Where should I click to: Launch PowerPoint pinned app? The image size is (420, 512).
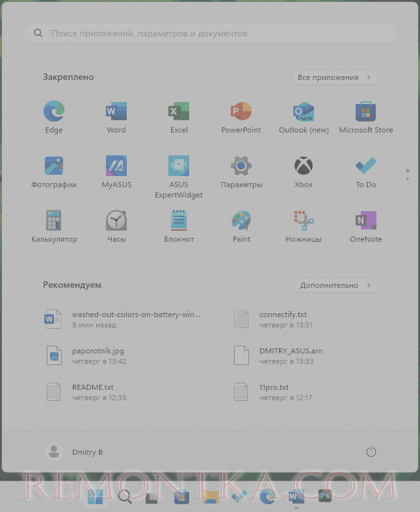point(241,117)
